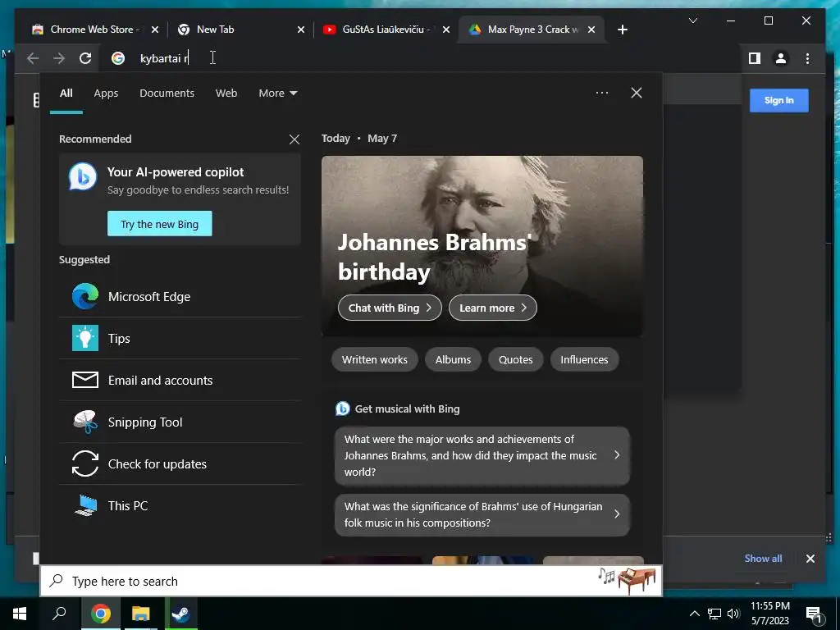The height and width of the screenshot is (630, 840).
Task: Open major works and achievements question
Action: click(x=482, y=455)
